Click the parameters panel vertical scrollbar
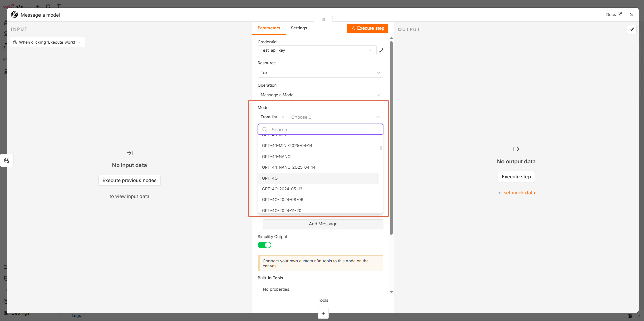Image resolution: width=644 pixels, height=321 pixels. point(391,138)
